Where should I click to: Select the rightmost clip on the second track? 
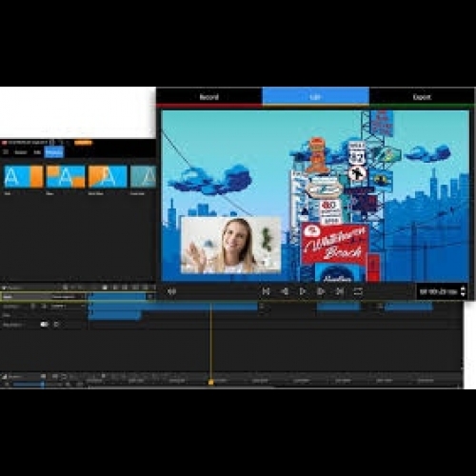[x=408, y=307]
